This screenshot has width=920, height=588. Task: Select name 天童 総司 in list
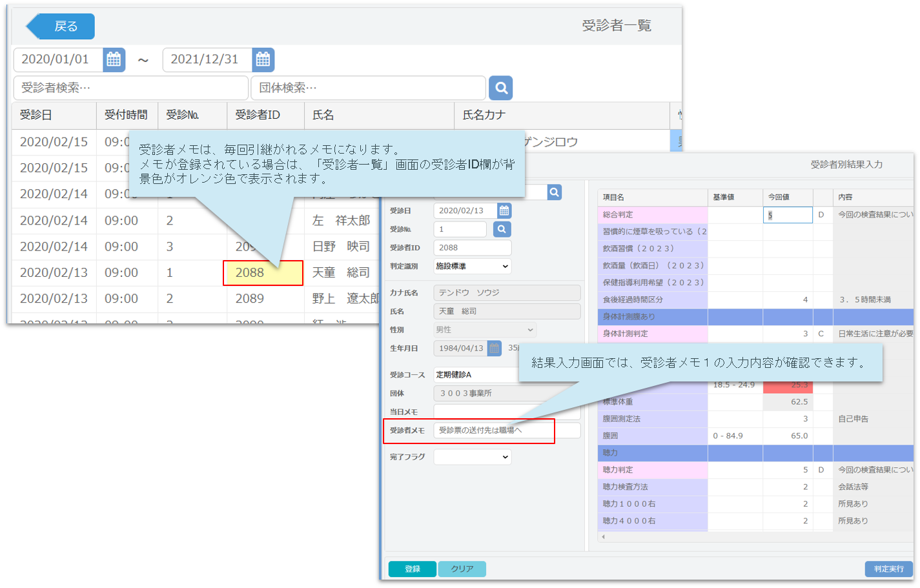[341, 273]
